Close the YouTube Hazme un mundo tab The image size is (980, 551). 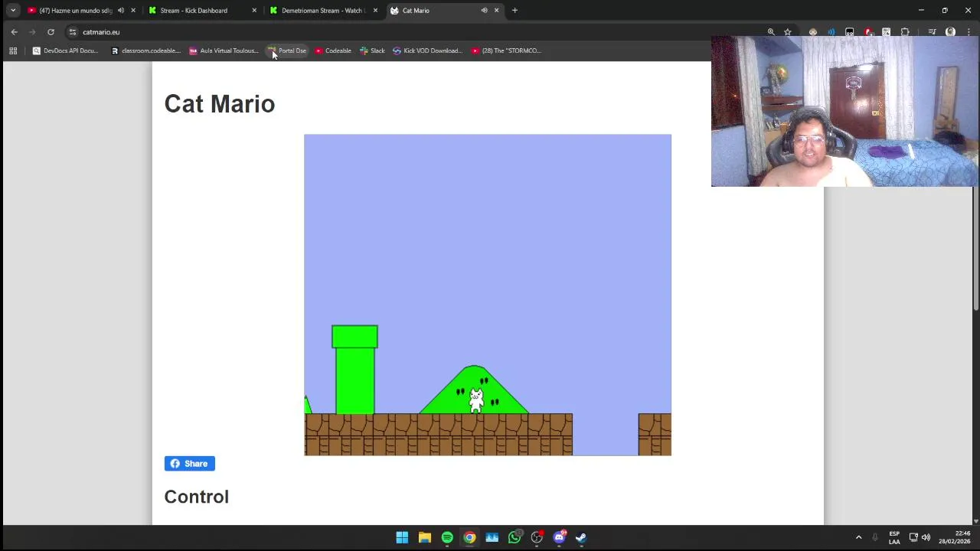(133, 11)
